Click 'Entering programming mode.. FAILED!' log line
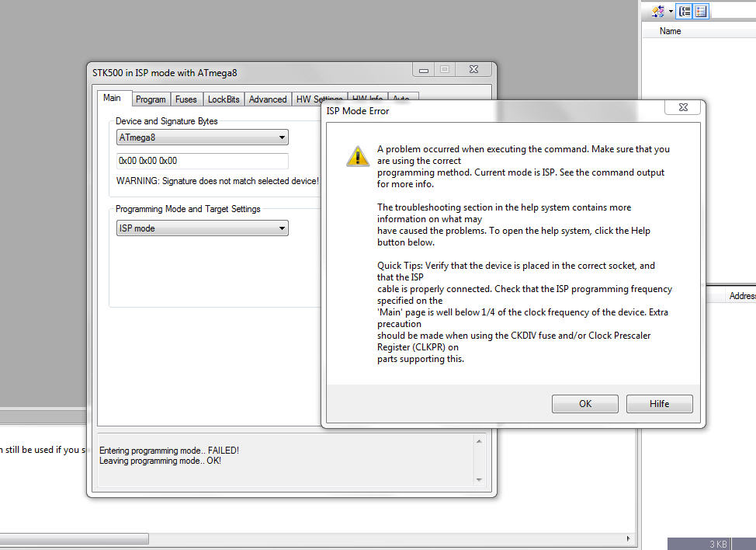Image resolution: width=756 pixels, height=550 pixels. click(169, 450)
